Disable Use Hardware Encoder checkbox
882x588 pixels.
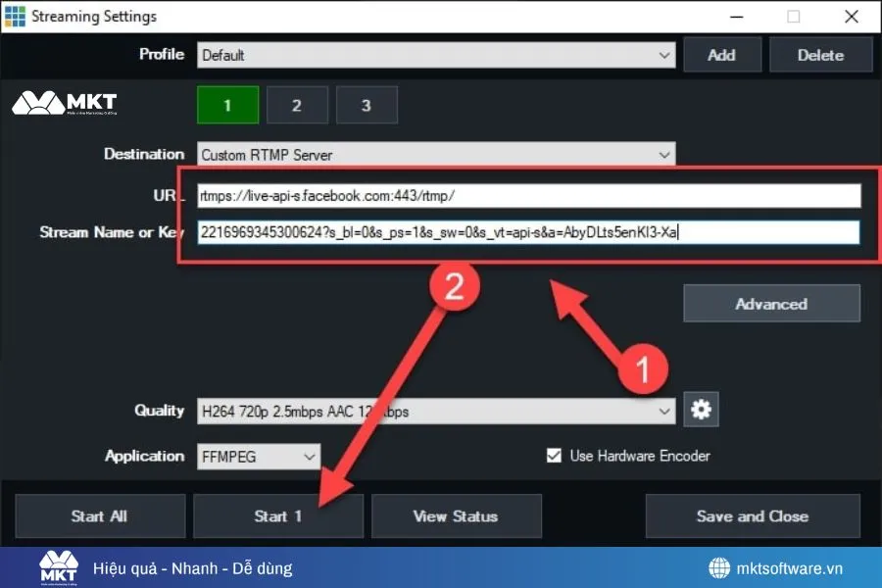tap(554, 455)
